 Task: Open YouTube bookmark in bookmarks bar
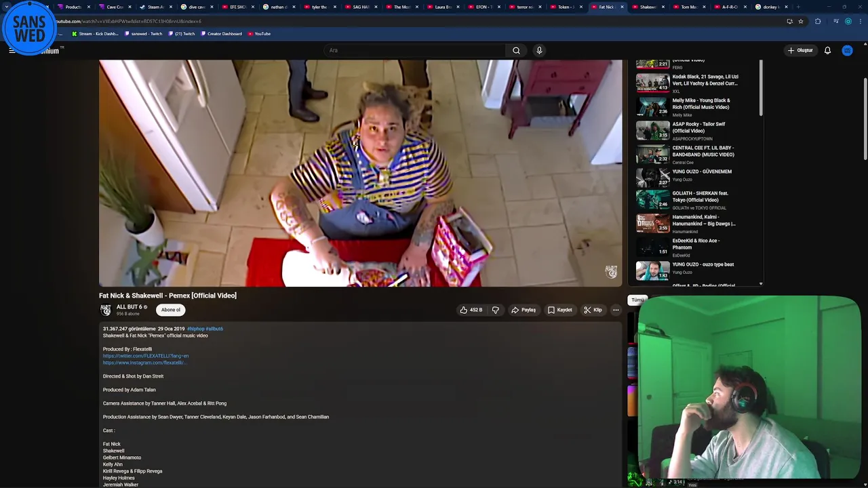[x=260, y=34]
